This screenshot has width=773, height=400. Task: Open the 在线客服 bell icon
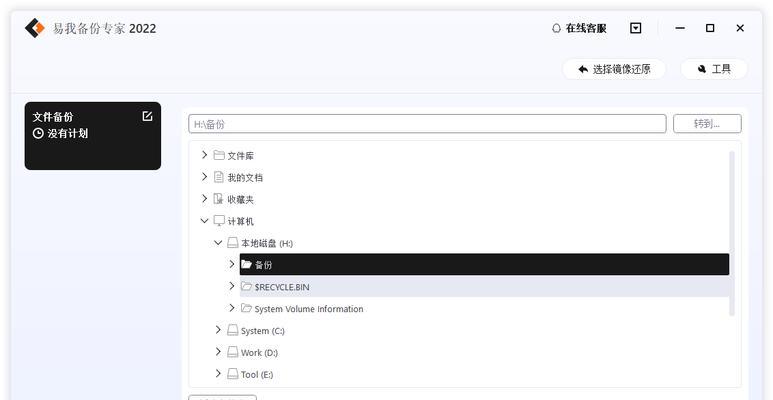[x=556, y=28]
